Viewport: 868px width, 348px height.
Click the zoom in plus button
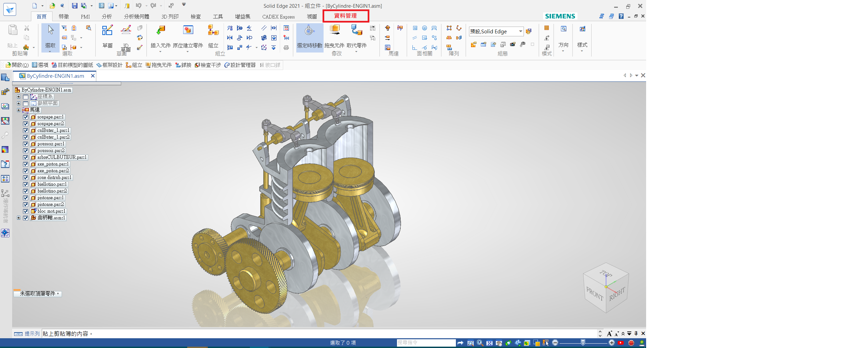coord(611,343)
